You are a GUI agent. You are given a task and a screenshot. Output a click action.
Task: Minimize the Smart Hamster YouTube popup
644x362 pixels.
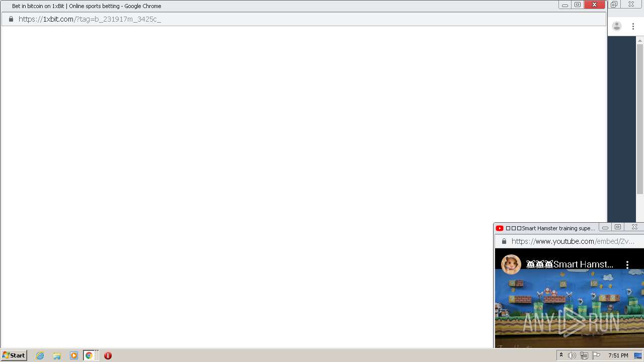605,227
